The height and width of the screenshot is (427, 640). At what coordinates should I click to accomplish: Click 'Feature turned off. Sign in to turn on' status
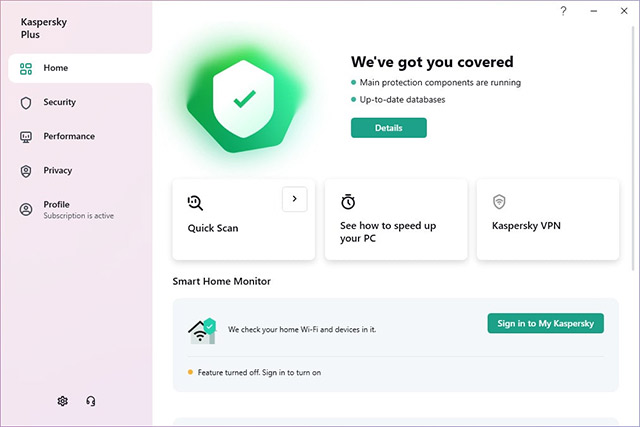pyautogui.click(x=258, y=372)
